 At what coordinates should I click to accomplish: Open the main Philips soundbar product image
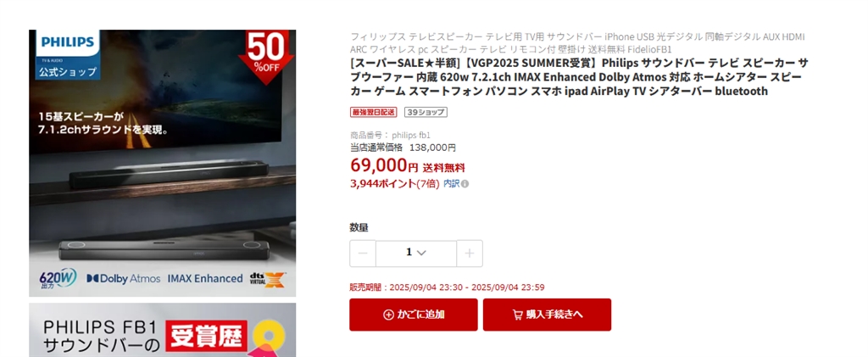[x=162, y=164]
